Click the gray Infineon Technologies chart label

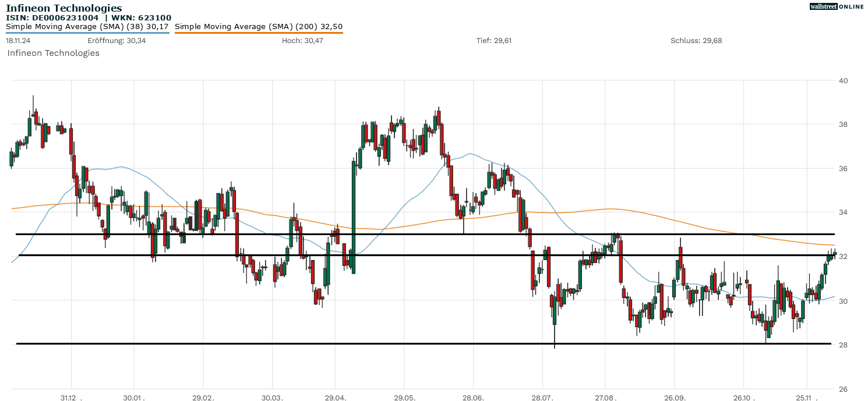click(53, 53)
